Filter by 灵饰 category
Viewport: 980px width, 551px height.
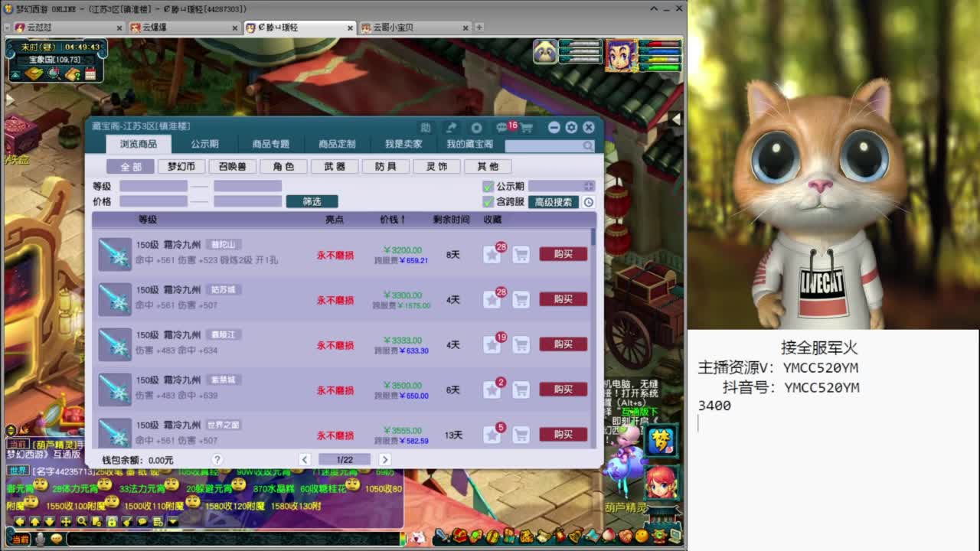[436, 166]
